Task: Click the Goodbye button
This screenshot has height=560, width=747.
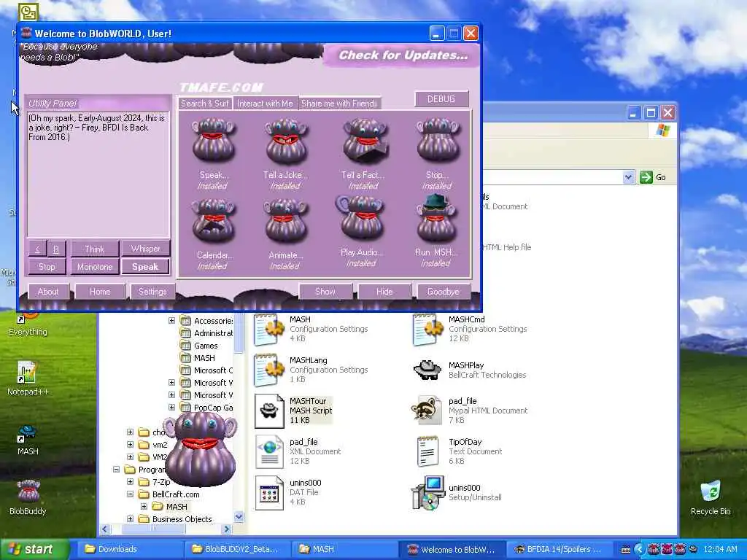Action: click(x=444, y=292)
